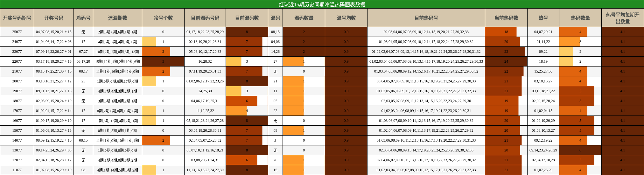Click issue number 25077
Viewport: 644px width, 175px height.
[x=17, y=32]
